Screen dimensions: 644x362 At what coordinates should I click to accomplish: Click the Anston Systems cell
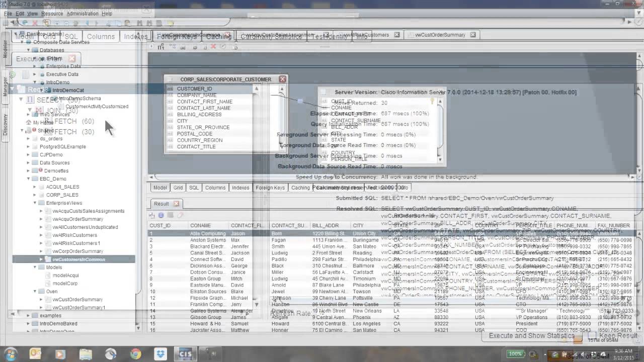coord(208,240)
